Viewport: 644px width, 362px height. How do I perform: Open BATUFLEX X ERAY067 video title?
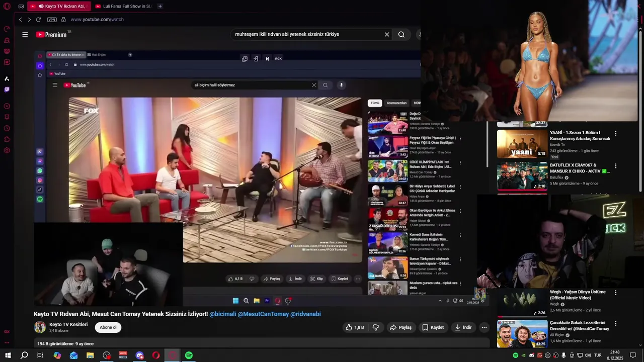pos(580,168)
